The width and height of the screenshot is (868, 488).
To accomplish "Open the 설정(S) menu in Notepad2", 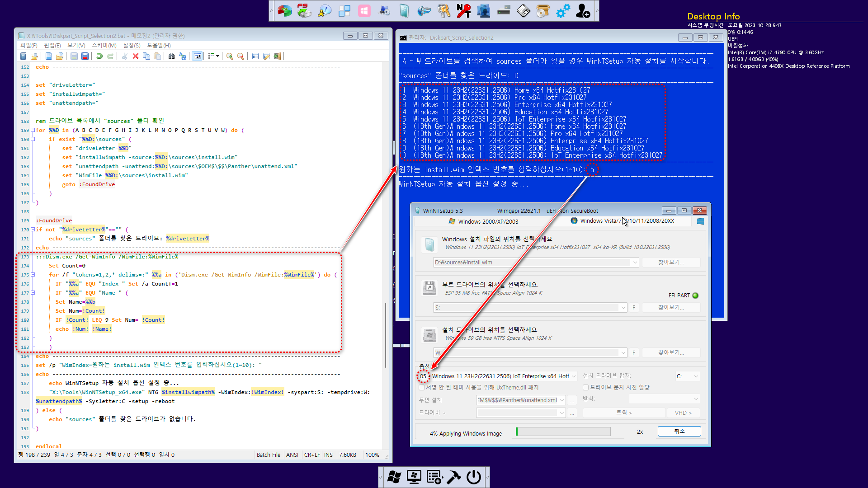I will pyautogui.click(x=132, y=45).
